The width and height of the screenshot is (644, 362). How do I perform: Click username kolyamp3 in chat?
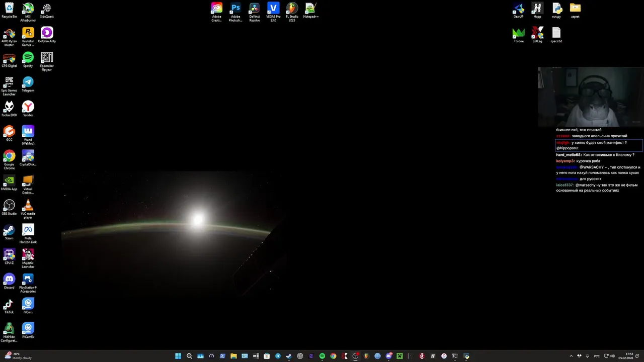[565, 161]
